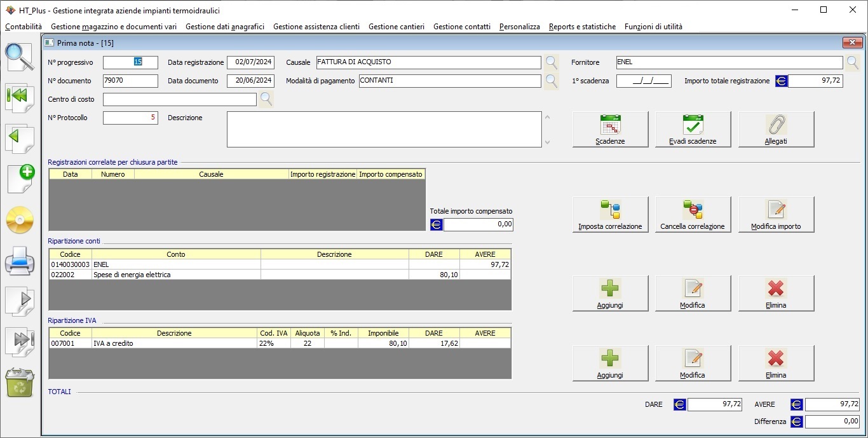Open Fornitore lookup magnifier
Viewport: 868px width, 438px height.
852,62
